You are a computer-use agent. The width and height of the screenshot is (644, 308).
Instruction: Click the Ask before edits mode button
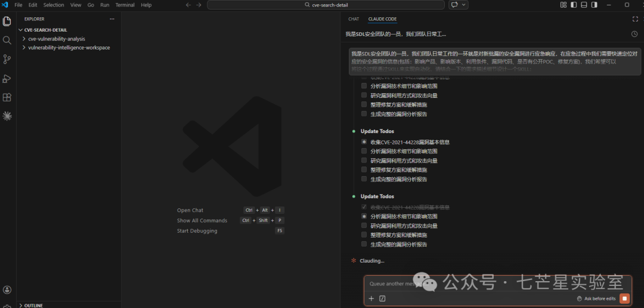pyautogui.click(x=596, y=298)
